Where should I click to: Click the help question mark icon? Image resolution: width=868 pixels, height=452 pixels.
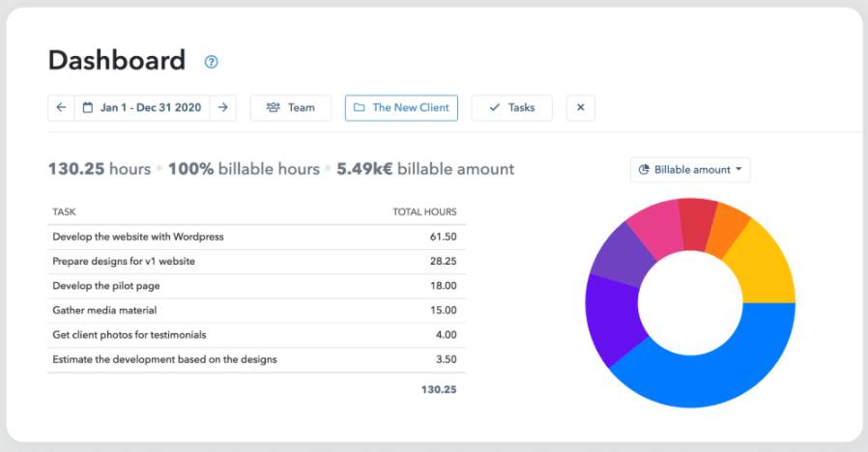coord(212,62)
